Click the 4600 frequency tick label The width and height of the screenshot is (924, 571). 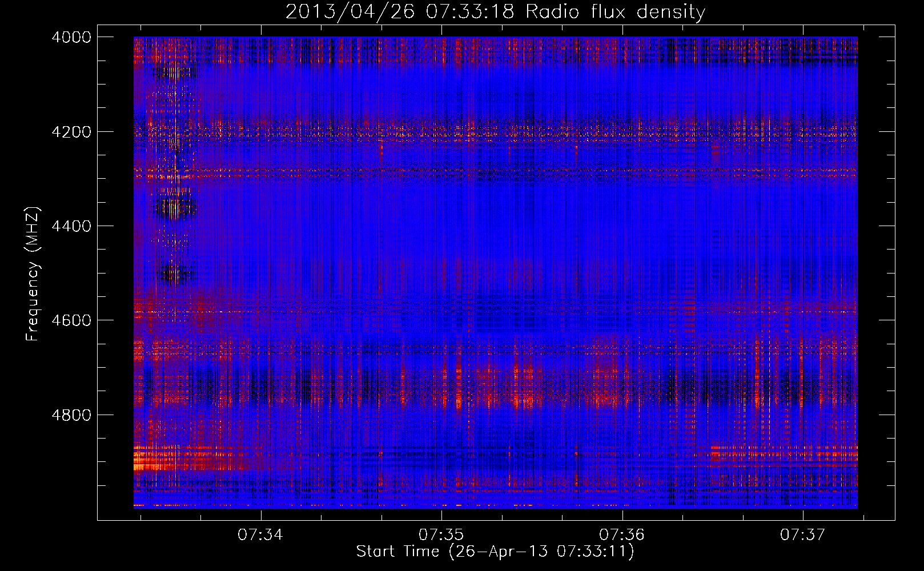(71, 320)
